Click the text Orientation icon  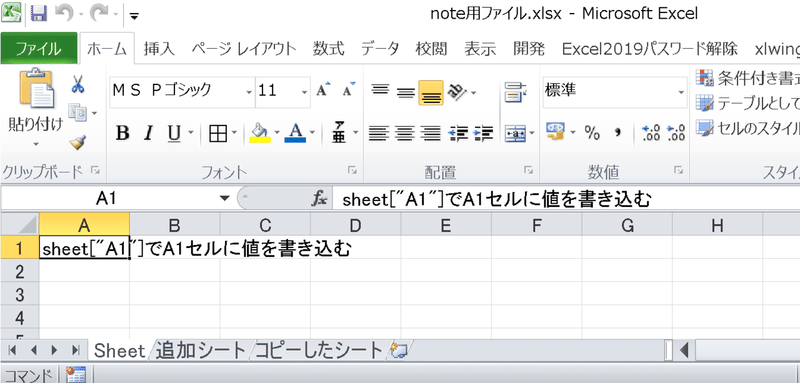coord(458,92)
